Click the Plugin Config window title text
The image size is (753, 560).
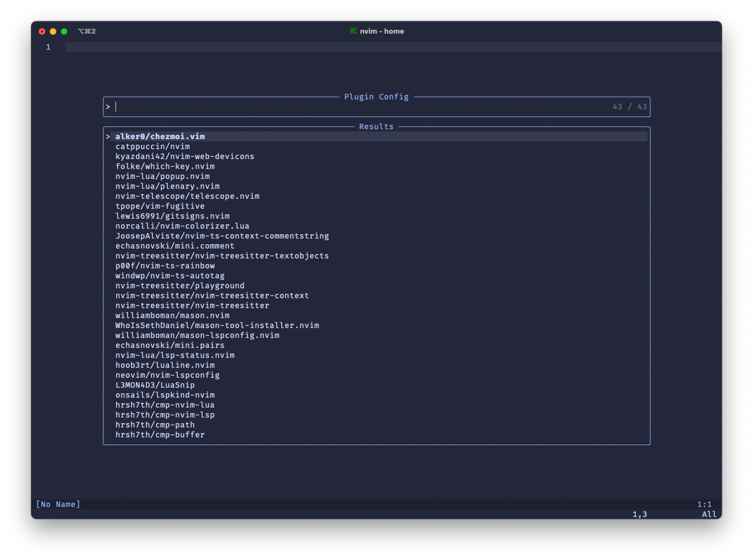click(376, 97)
